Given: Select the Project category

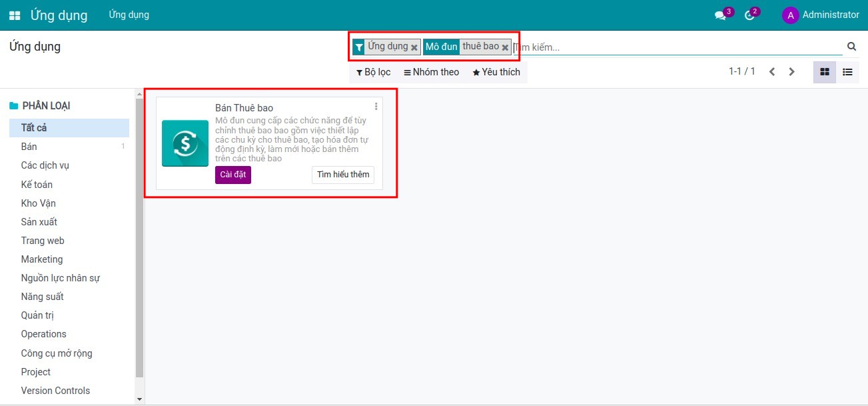Looking at the screenshot, I should coord(69,372).
